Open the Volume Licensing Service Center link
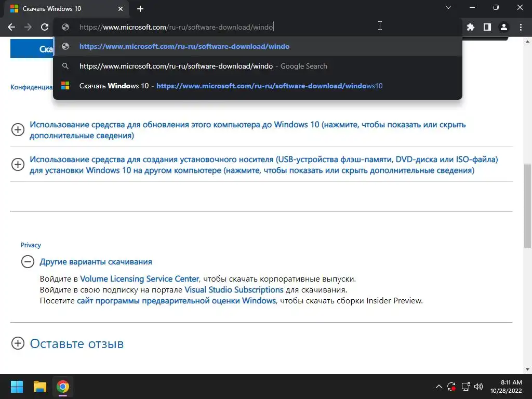This screenshot has height=399, width=532. click(139, 279)
